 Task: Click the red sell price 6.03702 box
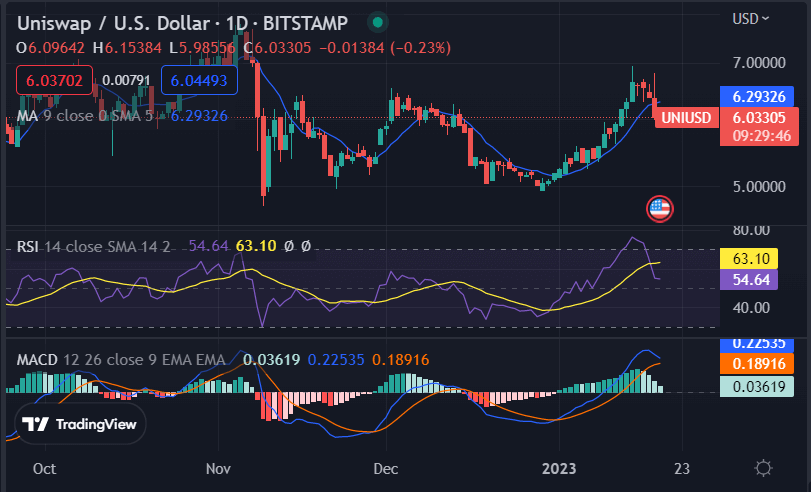pos(54,80)
